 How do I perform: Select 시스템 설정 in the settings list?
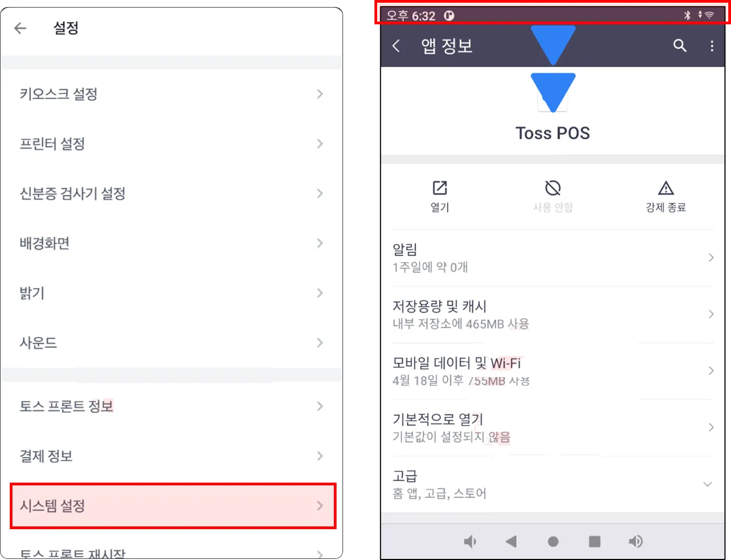[173, 506]
